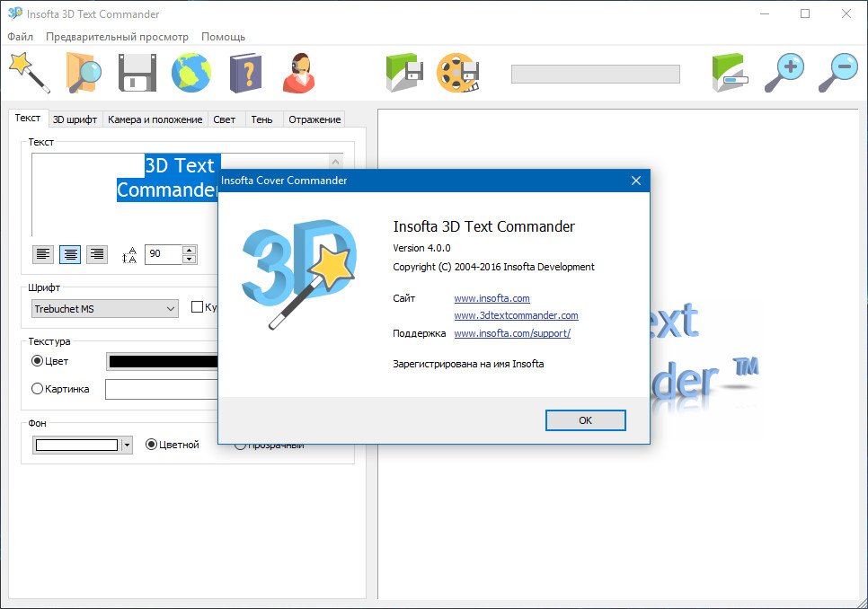Open www.insofta.com link
The image size is (868, 609).
pos(492,298)
